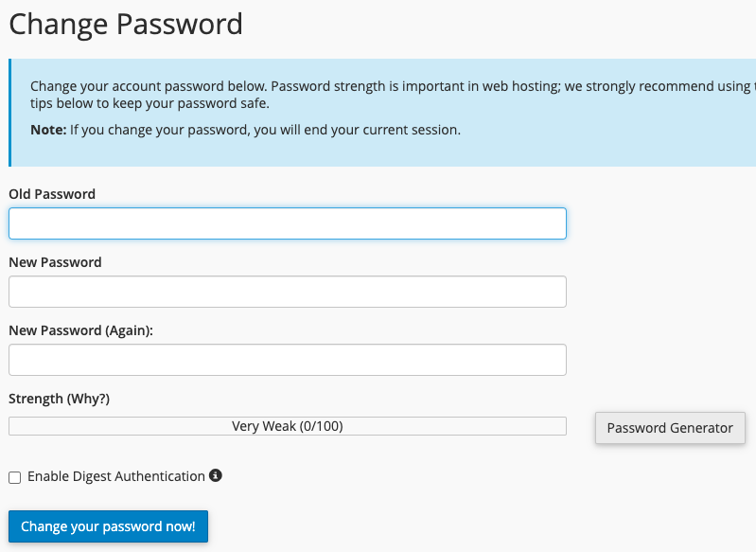
Task: Click the bold Note: text
Action: tap(47, 130)
